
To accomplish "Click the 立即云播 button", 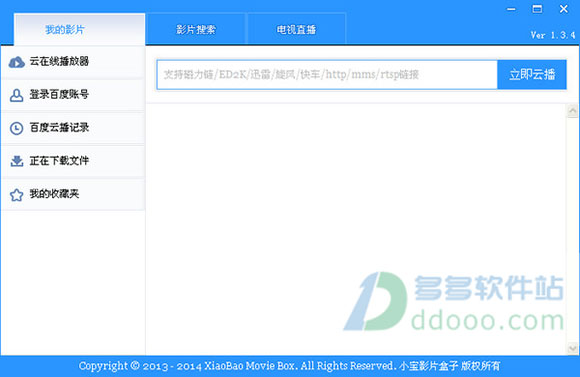I will [x=532, y=75].
